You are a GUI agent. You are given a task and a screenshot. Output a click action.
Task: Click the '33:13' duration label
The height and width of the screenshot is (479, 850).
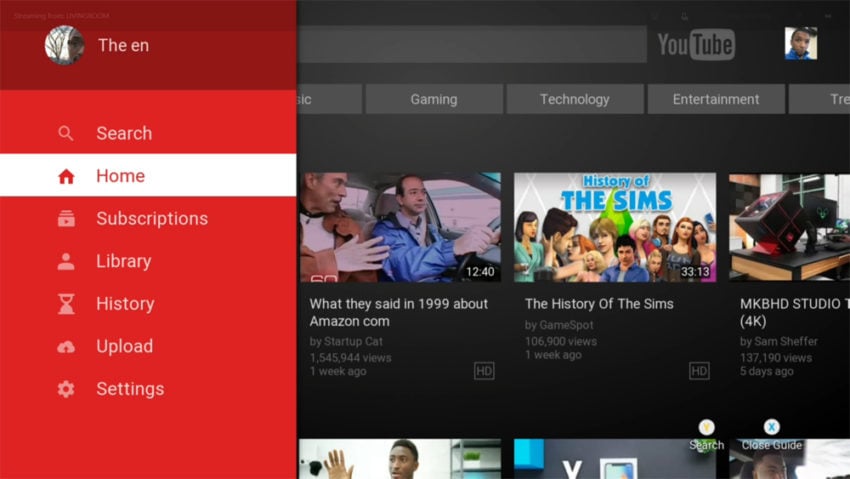tap(695, 272)
